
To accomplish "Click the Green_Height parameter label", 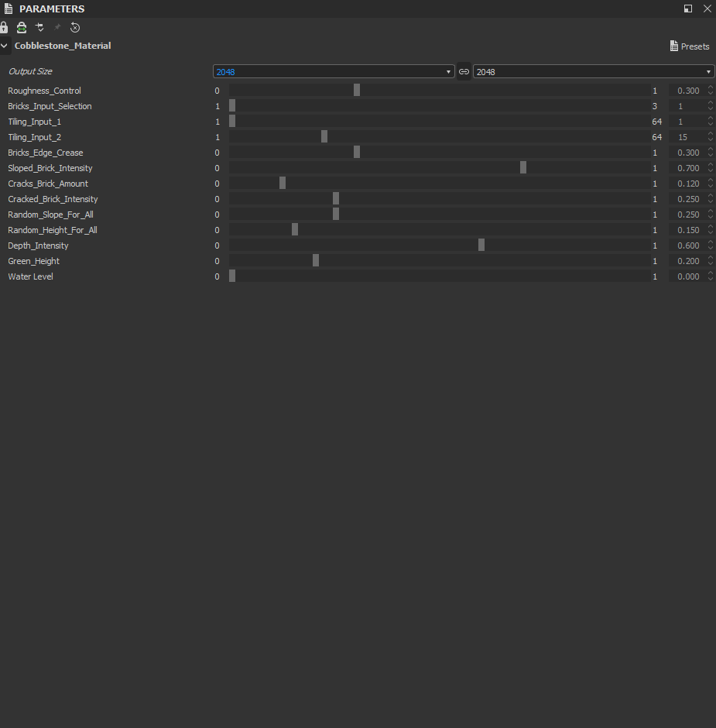I will (33, 261).
